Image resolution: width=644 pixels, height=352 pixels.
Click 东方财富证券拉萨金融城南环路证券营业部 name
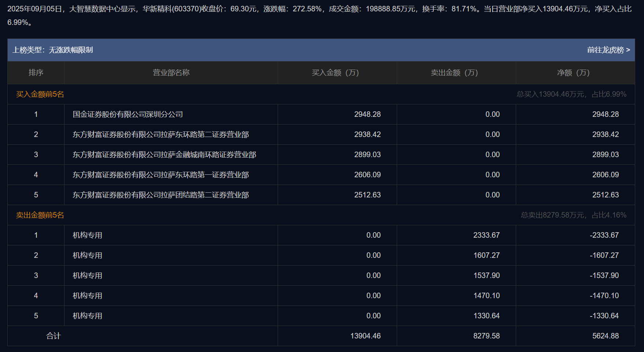(164, 155)
